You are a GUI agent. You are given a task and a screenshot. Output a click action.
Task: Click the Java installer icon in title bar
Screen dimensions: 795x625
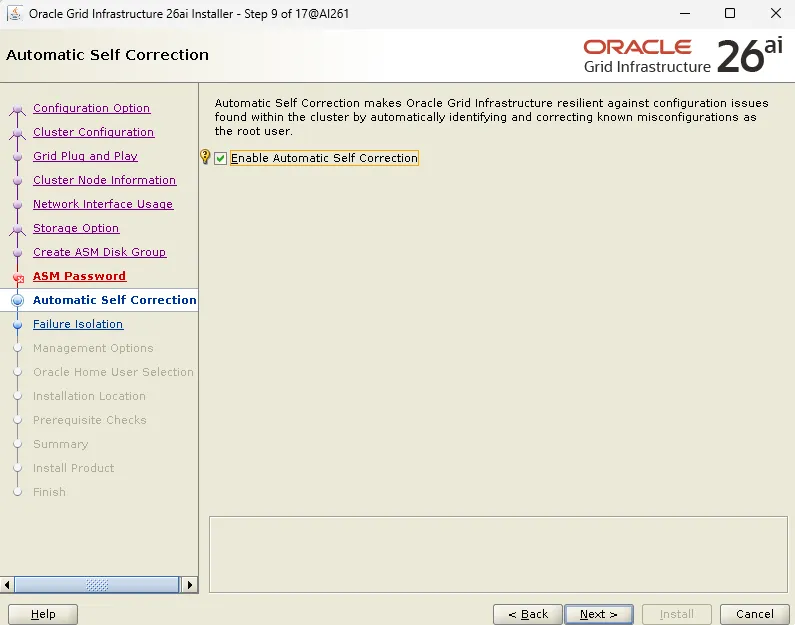click(x=15, y=13)
